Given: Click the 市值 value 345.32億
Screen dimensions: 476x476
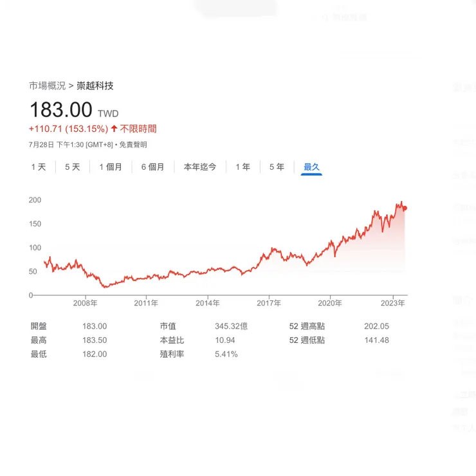Looking at the screenshot, I should pos(232,326).
